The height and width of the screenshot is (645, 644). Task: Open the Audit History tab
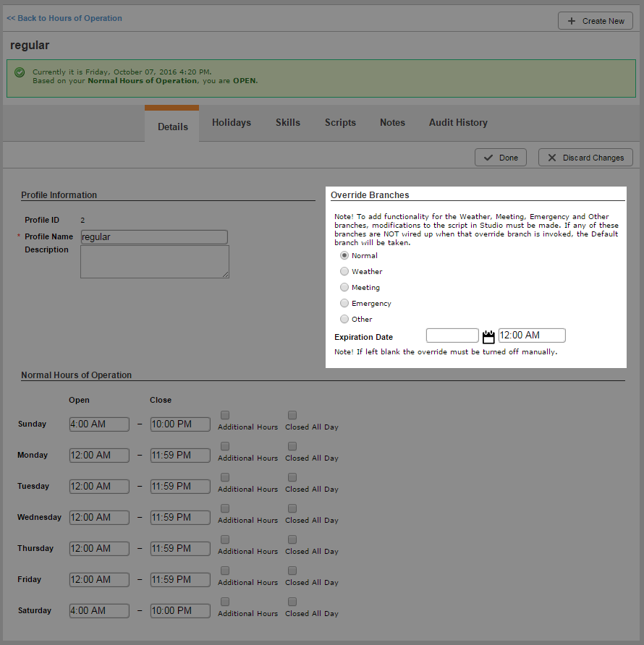pos(458,123)
